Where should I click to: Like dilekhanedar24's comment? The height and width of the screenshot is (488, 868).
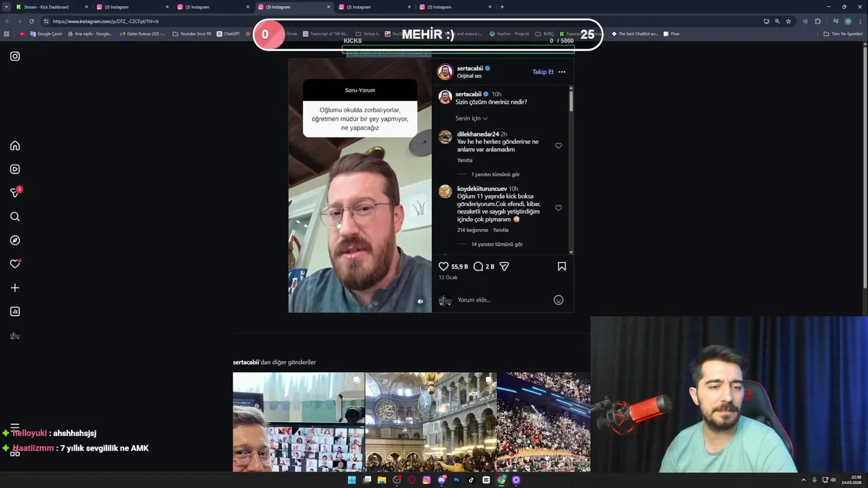tap(558, 146)
